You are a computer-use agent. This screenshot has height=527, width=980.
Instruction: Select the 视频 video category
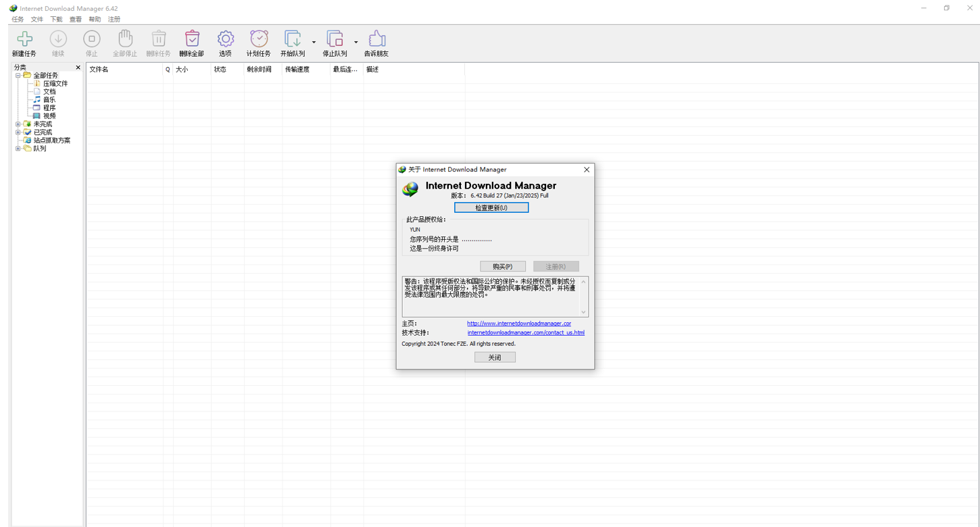(x=49, y=116)
